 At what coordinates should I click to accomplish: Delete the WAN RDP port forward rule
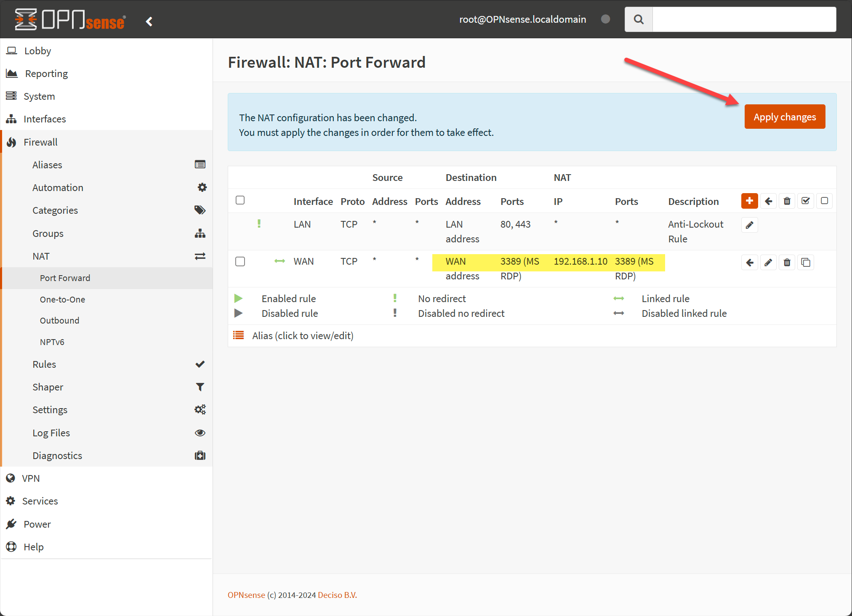[787, 263]
